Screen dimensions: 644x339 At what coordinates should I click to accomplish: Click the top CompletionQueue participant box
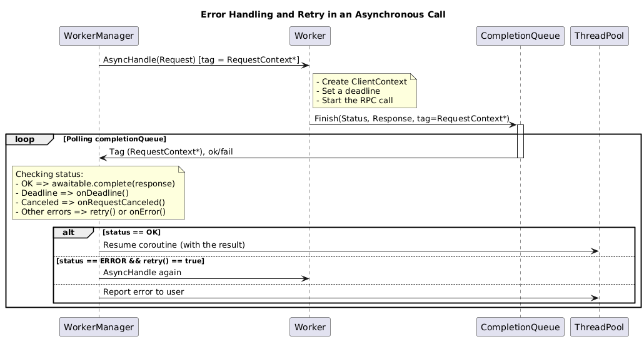pos(520,36)
